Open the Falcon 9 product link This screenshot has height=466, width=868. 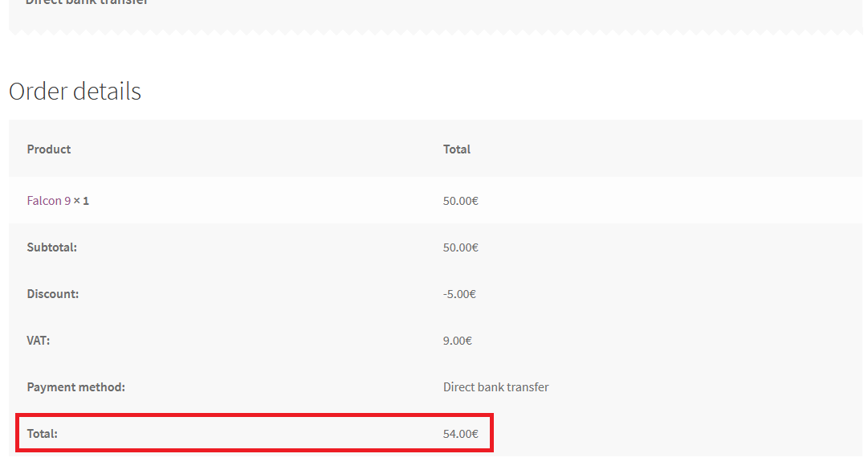[x=48, y=201]
